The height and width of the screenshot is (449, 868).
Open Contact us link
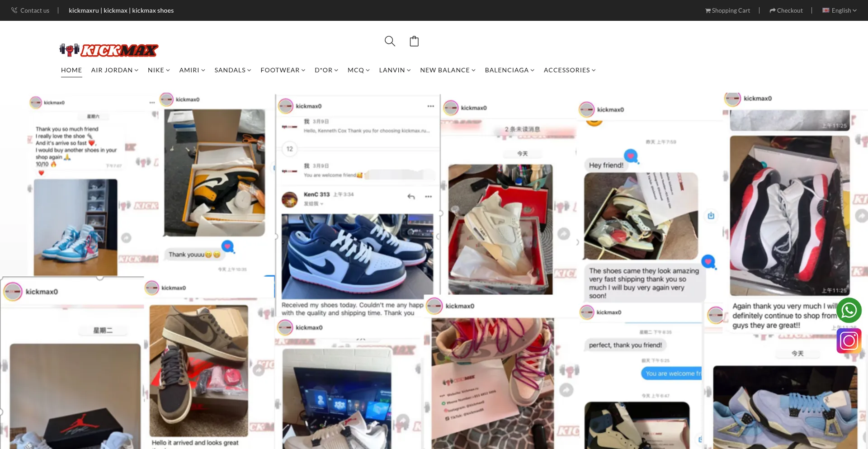click(x=35, y=10)
